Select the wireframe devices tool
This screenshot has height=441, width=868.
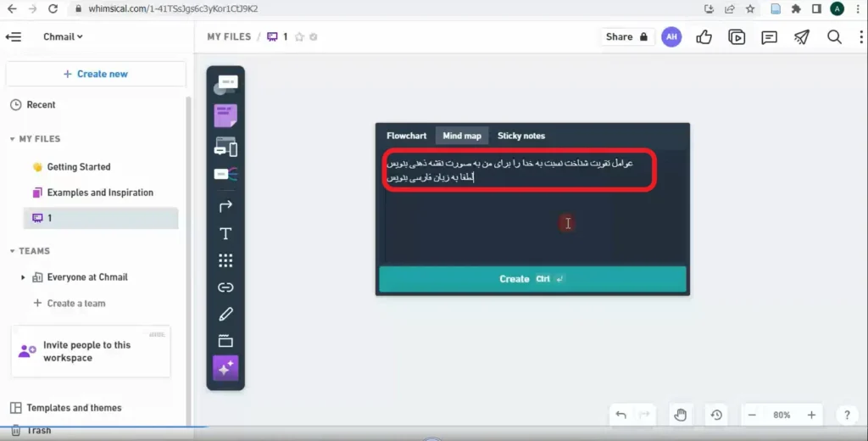[x=225, y=147]
